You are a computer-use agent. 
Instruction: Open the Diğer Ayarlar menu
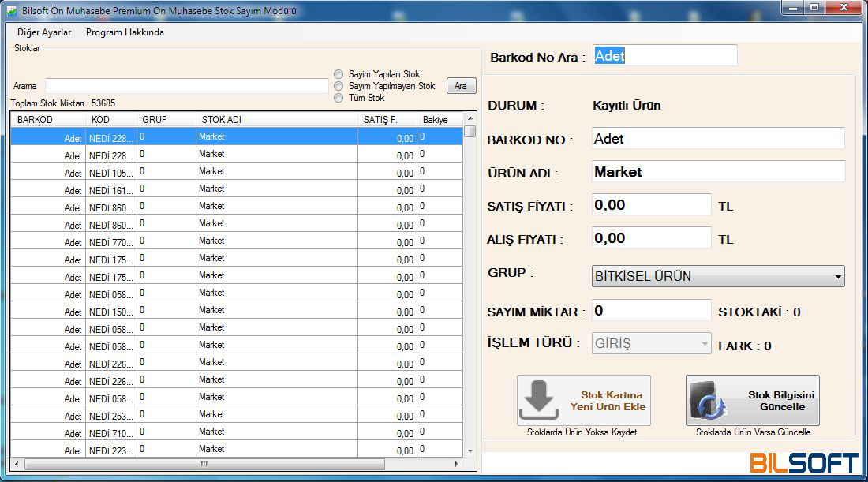tap(44, 32)
